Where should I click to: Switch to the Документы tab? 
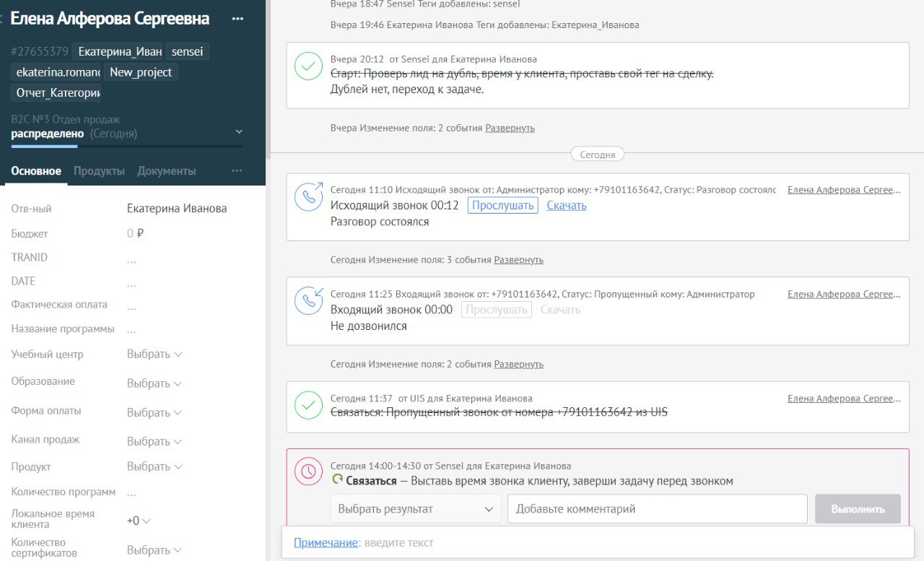[x=166, y=171]
